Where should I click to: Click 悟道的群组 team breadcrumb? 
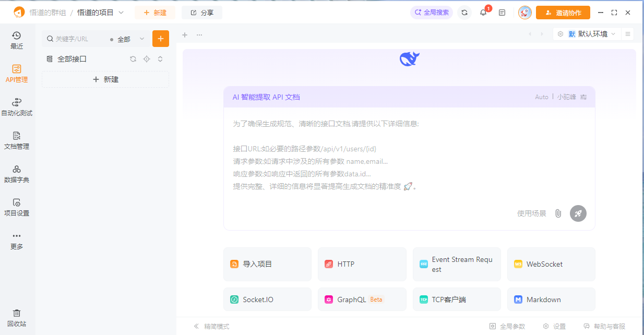(47, 13)
